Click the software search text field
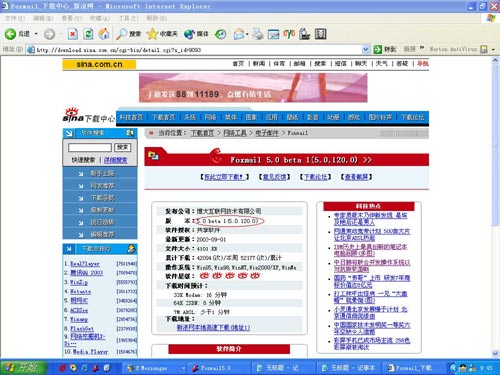The height and width of the screenshot is (375, 500). pos(90,147)
